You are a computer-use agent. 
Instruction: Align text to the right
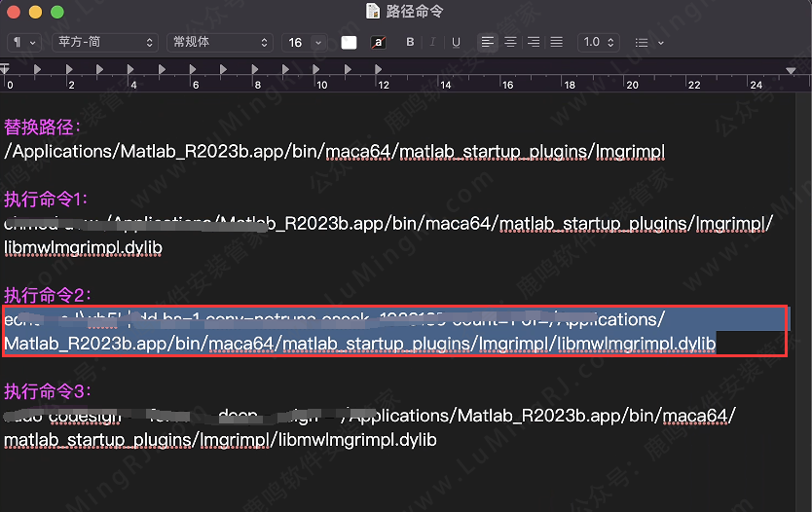point(534,42)
